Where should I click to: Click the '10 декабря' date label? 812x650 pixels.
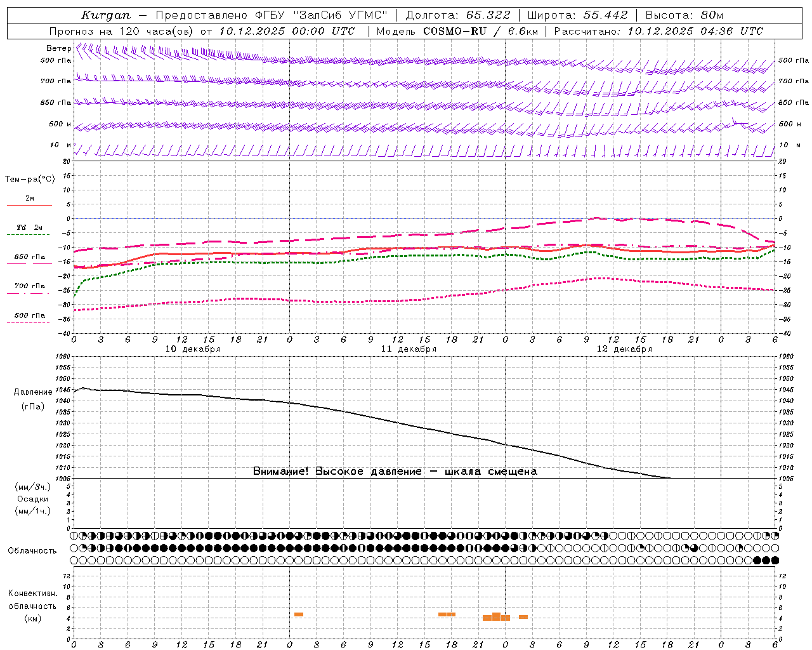193,349
